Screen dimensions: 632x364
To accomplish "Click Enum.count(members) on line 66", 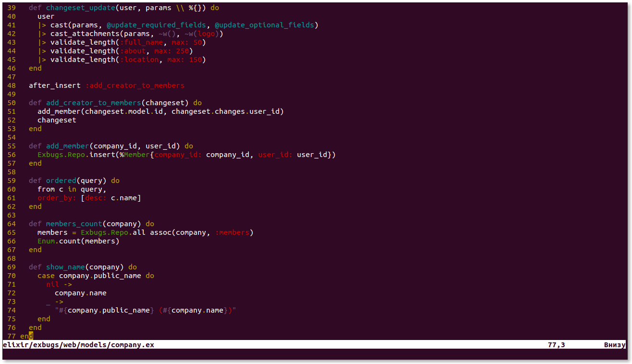I will point(78,241).
